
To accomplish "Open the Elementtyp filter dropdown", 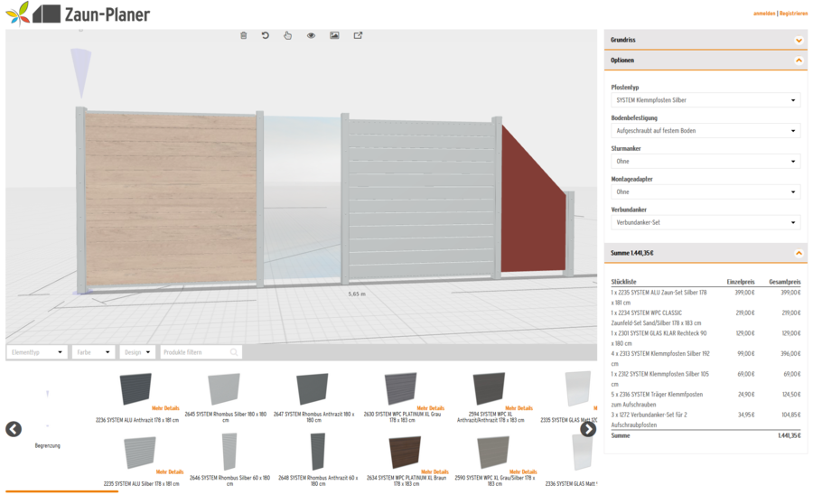I will click(x=37, y=352).
